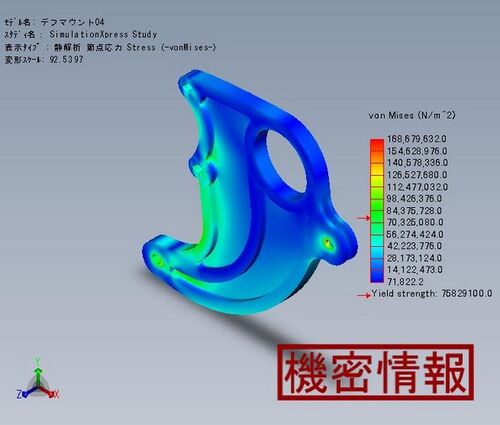Click the bolt hole on the bracket's right ear
Image resolution: width=500 pixels, height=425 pixels.
coord(328,243)
